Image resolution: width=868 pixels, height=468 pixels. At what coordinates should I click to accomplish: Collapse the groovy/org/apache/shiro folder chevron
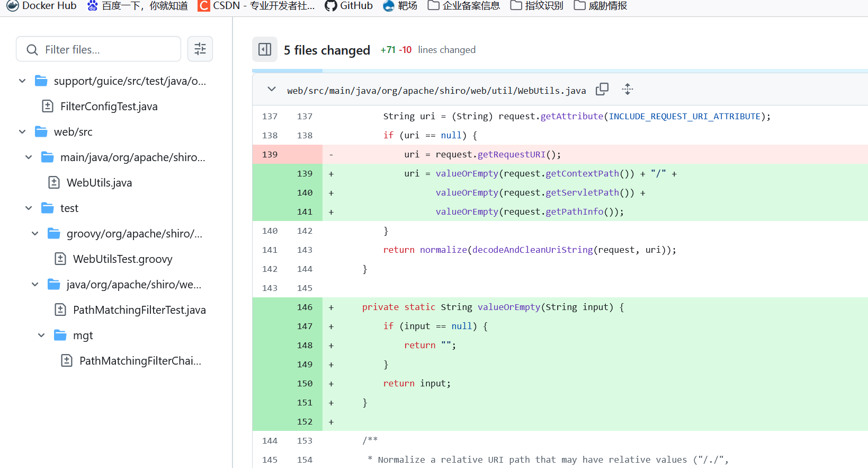pyautogui.click(x=35, y=233)
